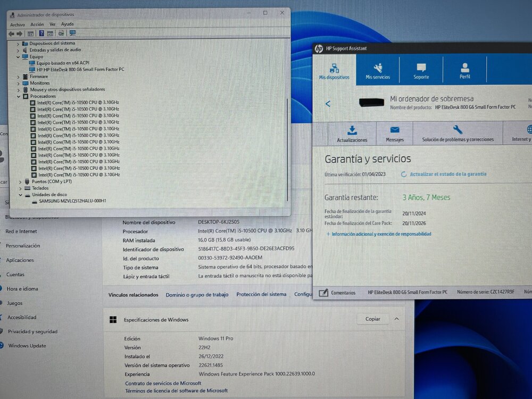Open Aplicaciones settings category

pos(20,260)
